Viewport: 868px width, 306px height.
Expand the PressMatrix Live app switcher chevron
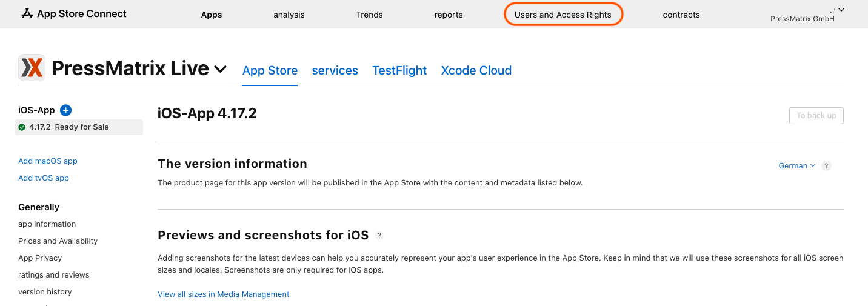coord(221,69)
